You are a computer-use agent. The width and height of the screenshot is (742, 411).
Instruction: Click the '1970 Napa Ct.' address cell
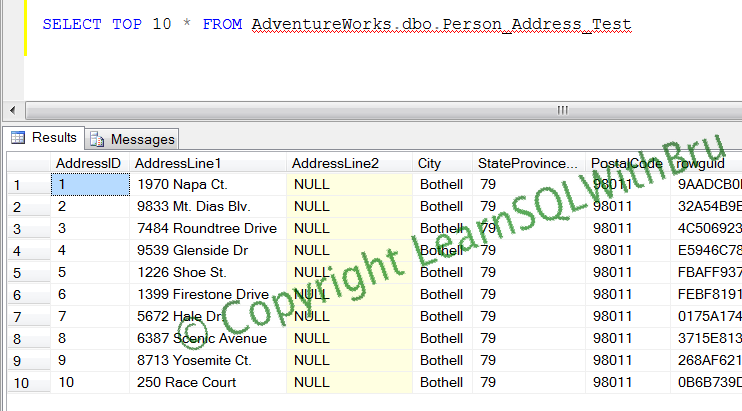point(182,184)
